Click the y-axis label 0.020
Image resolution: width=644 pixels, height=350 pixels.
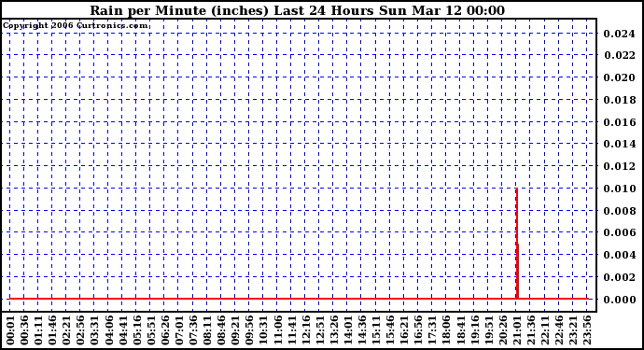pos(620,77)
